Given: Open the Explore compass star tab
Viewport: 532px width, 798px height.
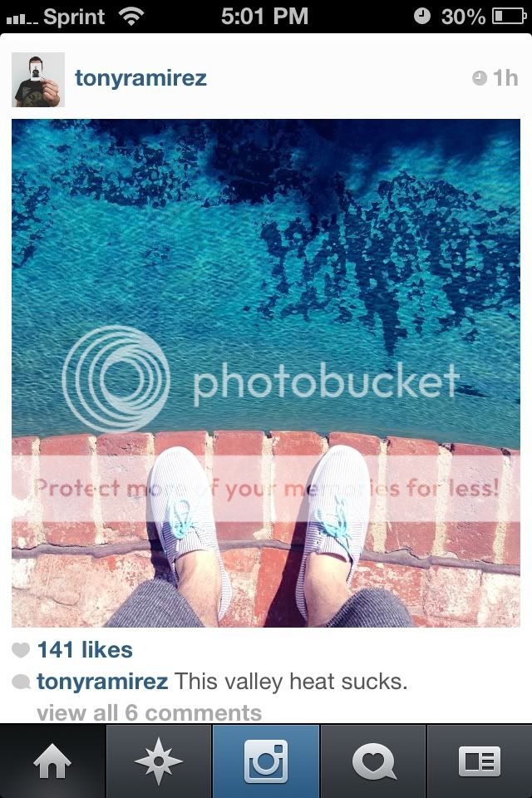Looking at the screenshot, I should 158,761.
